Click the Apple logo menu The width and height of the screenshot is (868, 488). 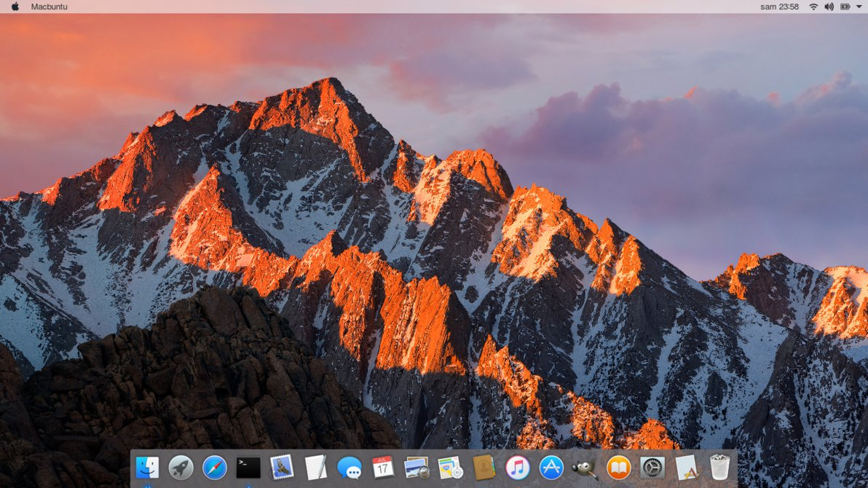point(15,7)
